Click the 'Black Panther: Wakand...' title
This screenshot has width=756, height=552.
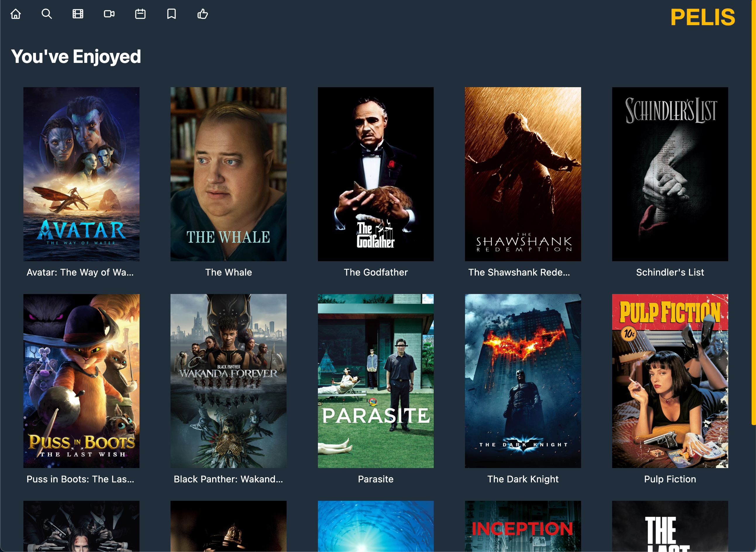228,479
